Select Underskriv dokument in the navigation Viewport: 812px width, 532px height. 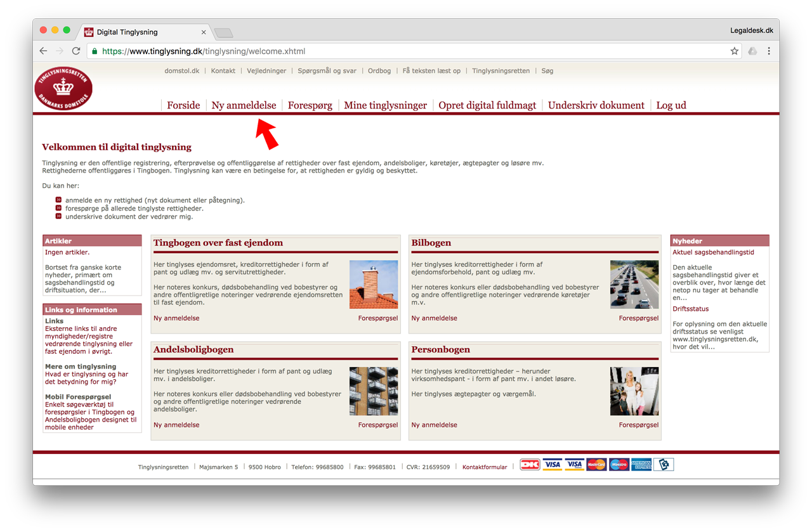[596, 105]
